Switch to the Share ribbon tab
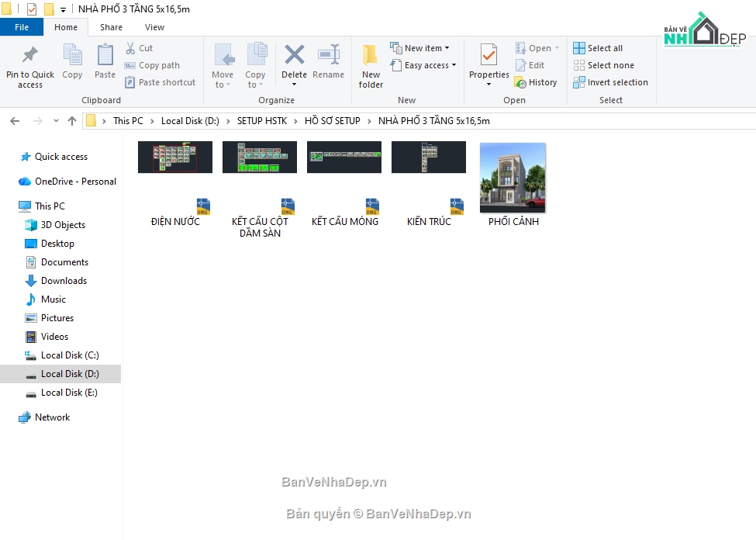The width and height of the screenshot is (756, 540). point(111,27)
